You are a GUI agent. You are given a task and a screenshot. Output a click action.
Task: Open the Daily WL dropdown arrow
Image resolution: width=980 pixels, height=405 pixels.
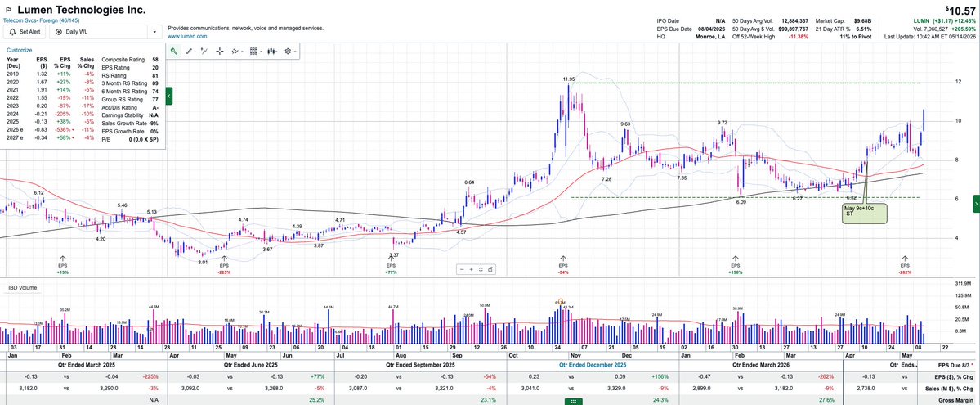pyautogui.click(x=154, y=31)
